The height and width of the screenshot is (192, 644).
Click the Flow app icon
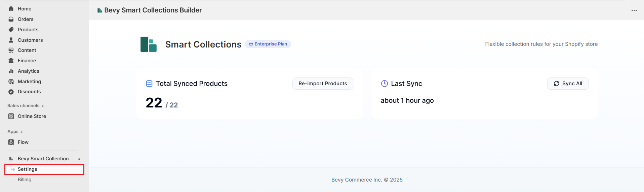11,142
